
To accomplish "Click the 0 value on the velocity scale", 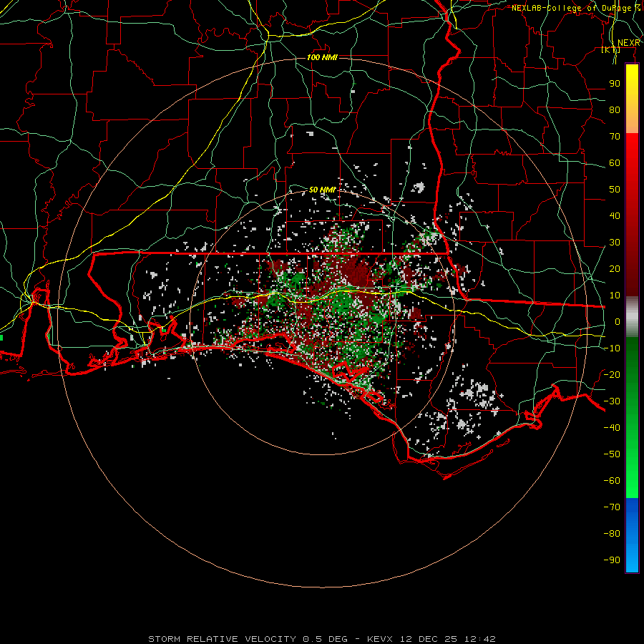I will click(618, 322).
